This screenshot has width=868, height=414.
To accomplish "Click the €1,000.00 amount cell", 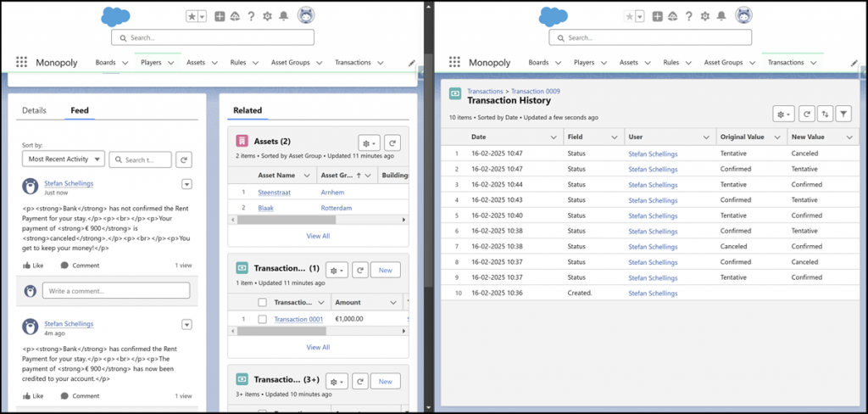I will 349,319.
